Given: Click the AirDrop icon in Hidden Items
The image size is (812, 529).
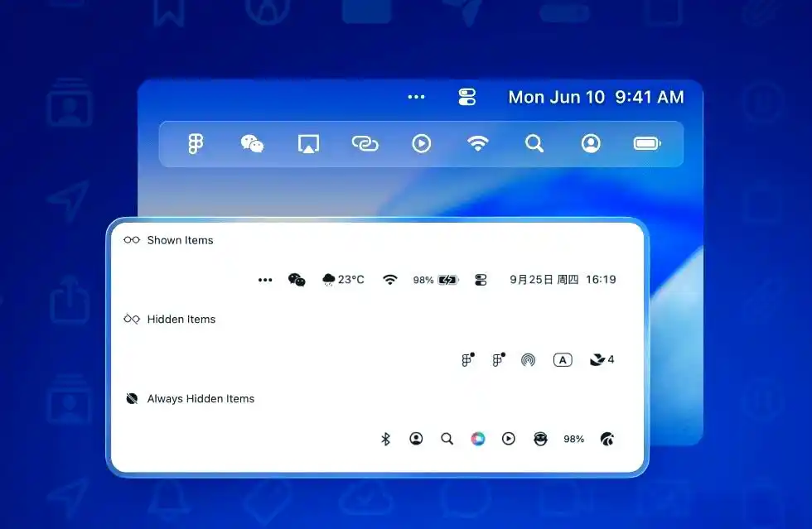Looking at the screenshot, I should (x=528, y=360).
